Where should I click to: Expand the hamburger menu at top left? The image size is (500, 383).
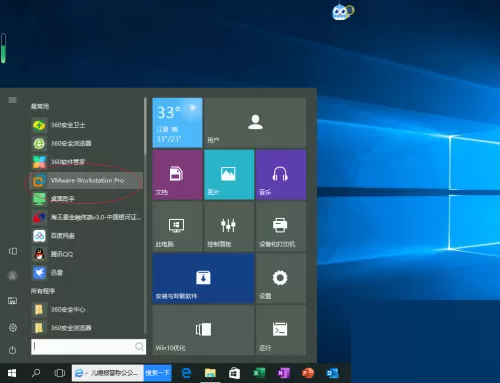(12, 100)
